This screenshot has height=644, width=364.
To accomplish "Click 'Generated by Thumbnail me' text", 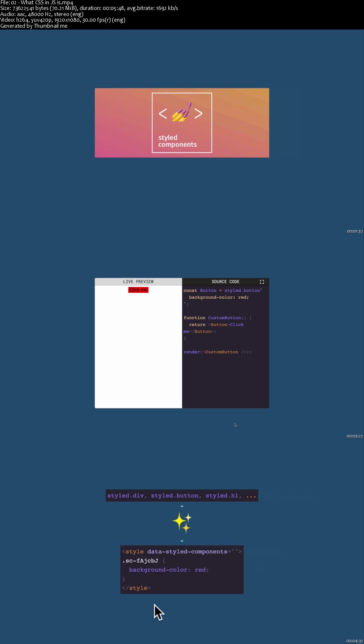I will pyautogui.click(x=34, y=26).
